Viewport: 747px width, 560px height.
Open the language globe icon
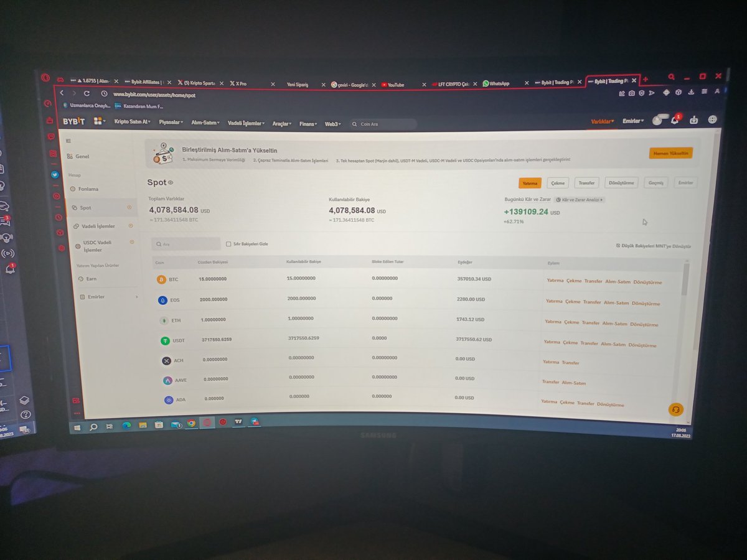[x=713, y=119]
